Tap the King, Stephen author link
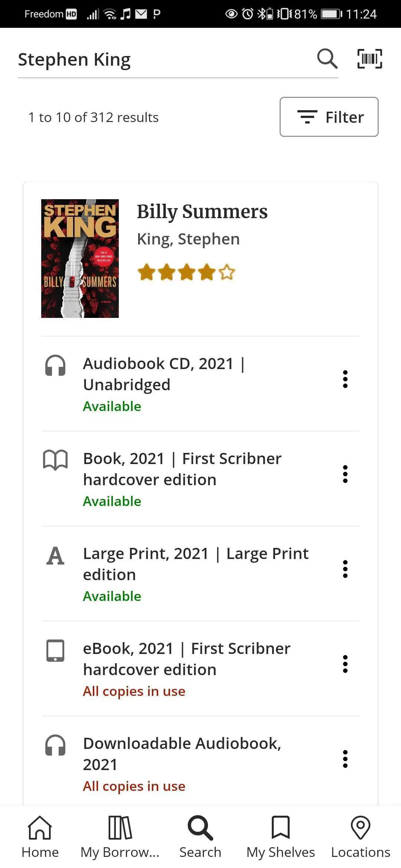 tap(188, 239)
